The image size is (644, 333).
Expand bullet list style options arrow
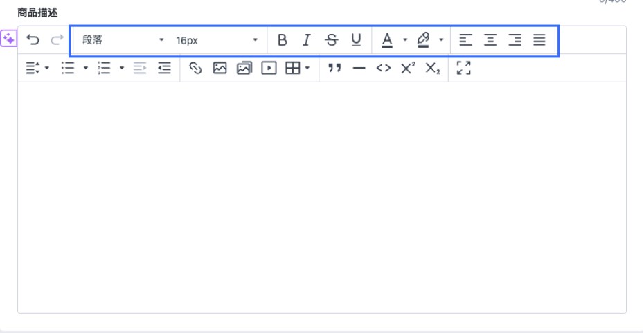[86, 68]
